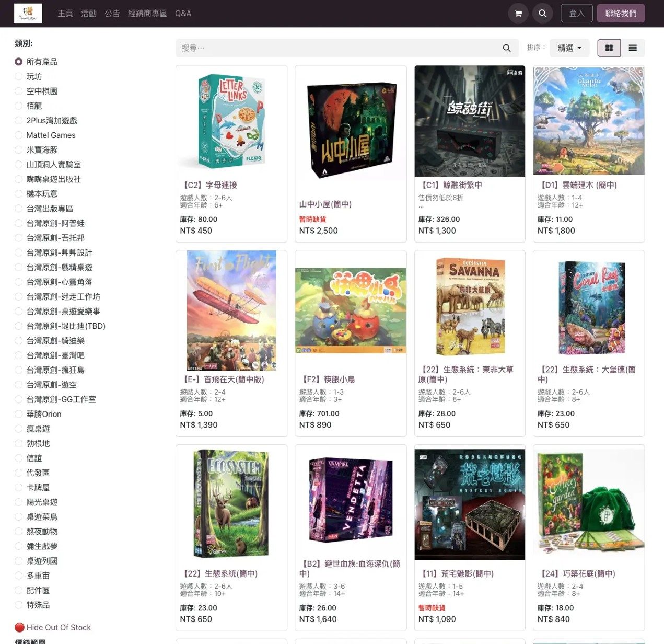The height and width of the screenshot is (644, 664).
Task: Select the 米寶海豚 category
Action: click(37, 149)
